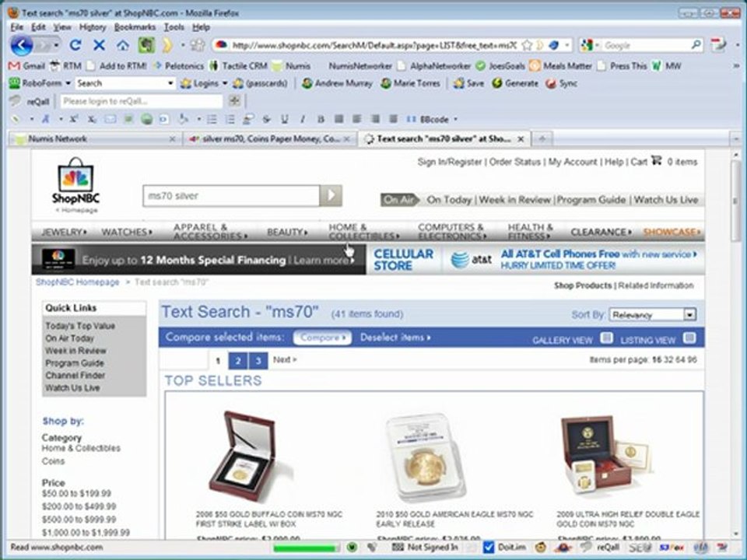The height and width of the screenshot is (560, 747).
Task: Click the reQall login input field
Action: tap(142, 101)
